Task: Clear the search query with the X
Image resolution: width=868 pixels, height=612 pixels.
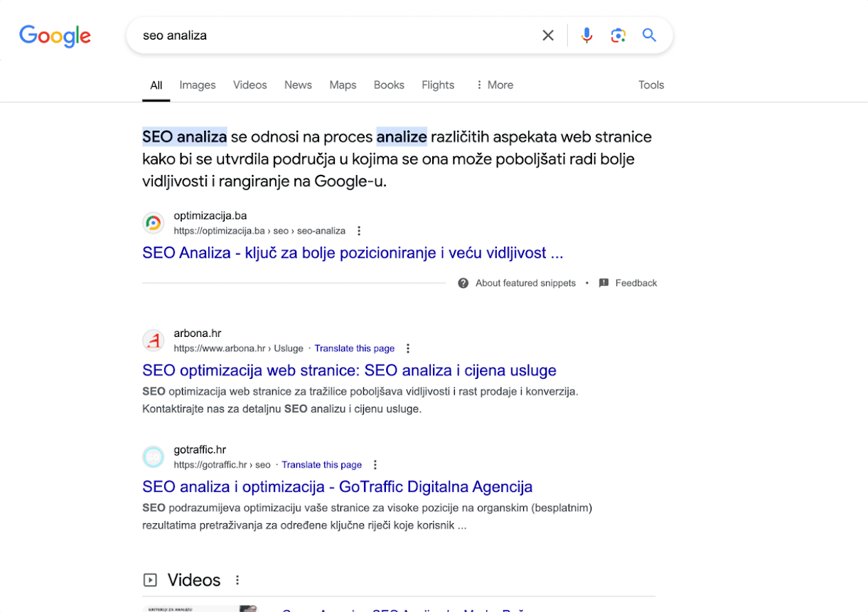Action: 547,35
